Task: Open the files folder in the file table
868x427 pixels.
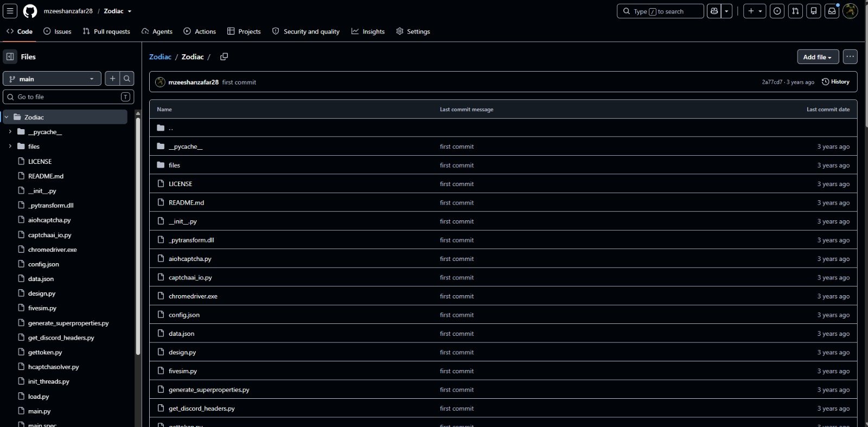Action: 174,165
